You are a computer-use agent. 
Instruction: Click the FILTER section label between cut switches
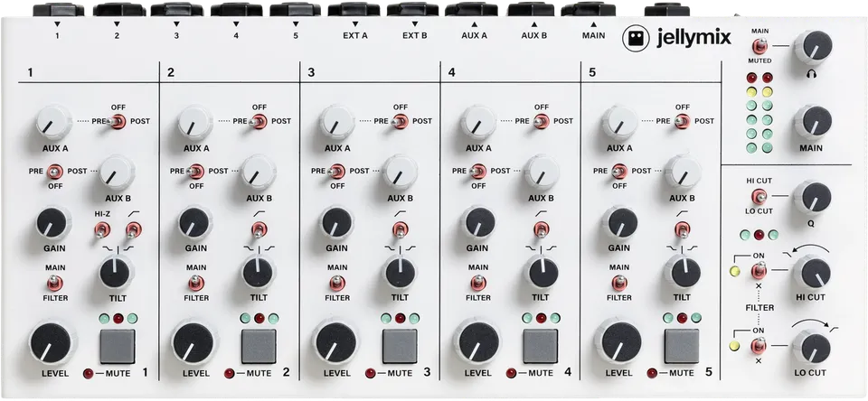pyautogui.click(x=759, y=308)
